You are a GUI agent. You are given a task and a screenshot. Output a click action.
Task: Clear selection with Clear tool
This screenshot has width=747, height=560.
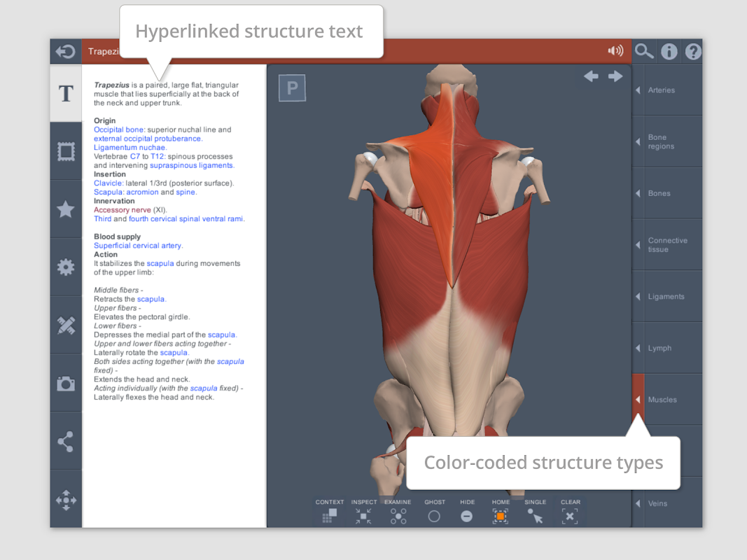[571, 512]
